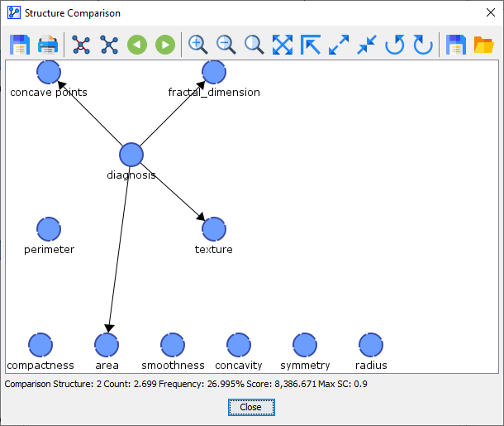504x426 pixels.
Task: Click the shrink graph inward arrows icon
Action: [367, 45]
